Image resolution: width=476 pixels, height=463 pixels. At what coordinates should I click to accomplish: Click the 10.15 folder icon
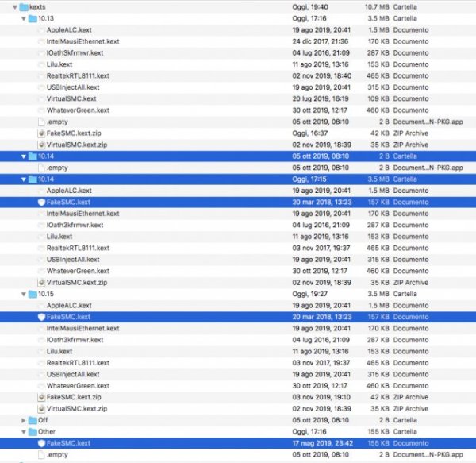(x=33, y=294)
